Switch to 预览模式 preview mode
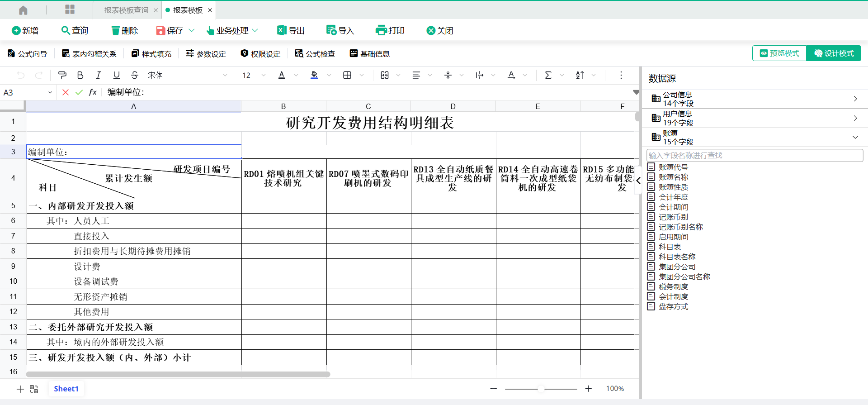Viewport: 868px width, 405px height. [x=779, y=53]
